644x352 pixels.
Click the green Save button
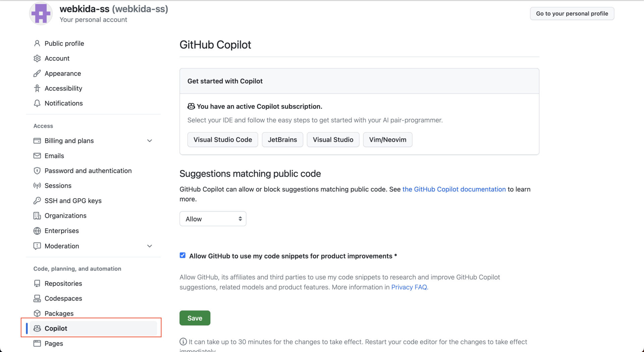(195, 318)
